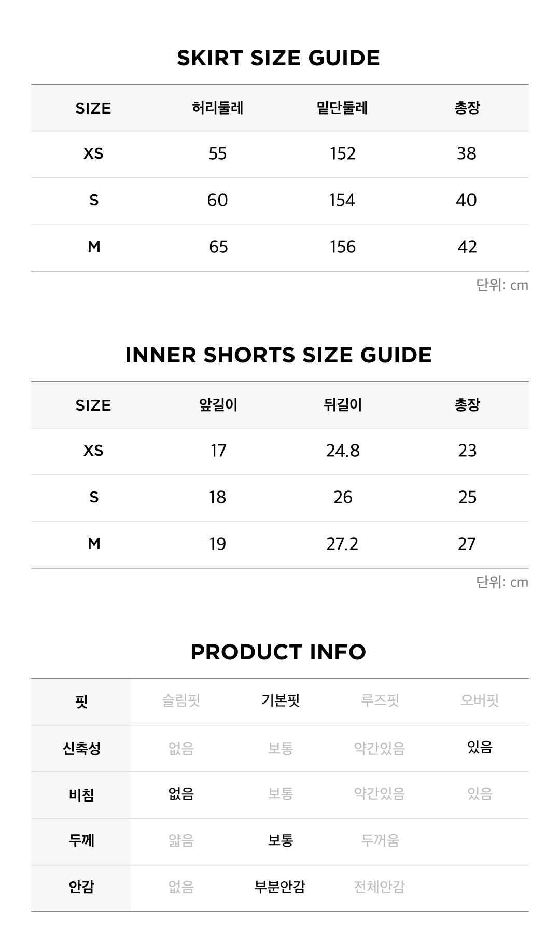Select 부분안감 lining option
Screen dimensions: 560x927
point(280,888)
